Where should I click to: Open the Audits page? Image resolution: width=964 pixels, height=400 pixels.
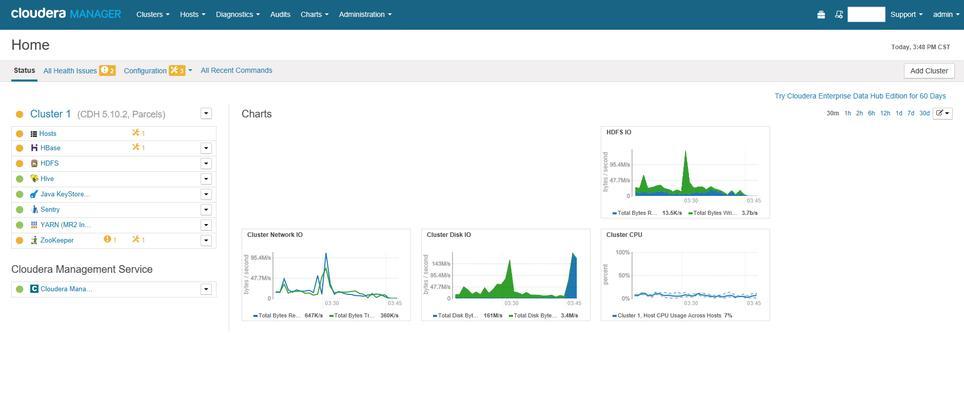[x=280, y=14]
